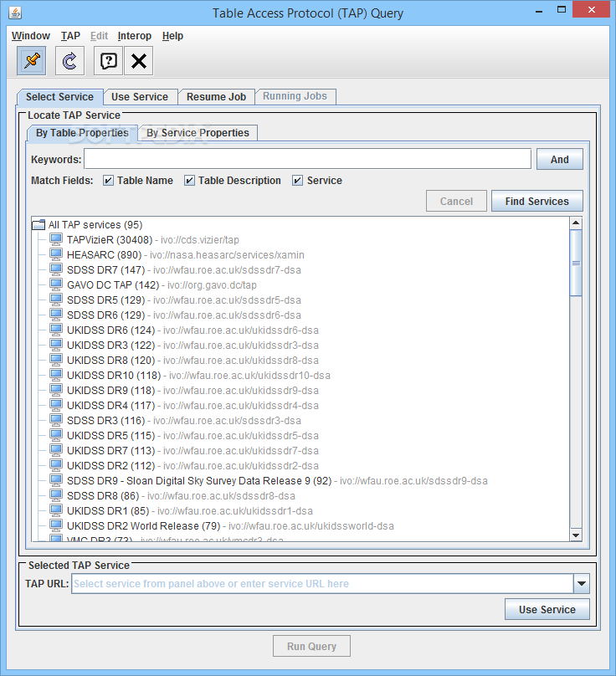Click the SDSS DR5 service computer icon
The height and width of the screenshot is (676, 616).
click(56, 300)
